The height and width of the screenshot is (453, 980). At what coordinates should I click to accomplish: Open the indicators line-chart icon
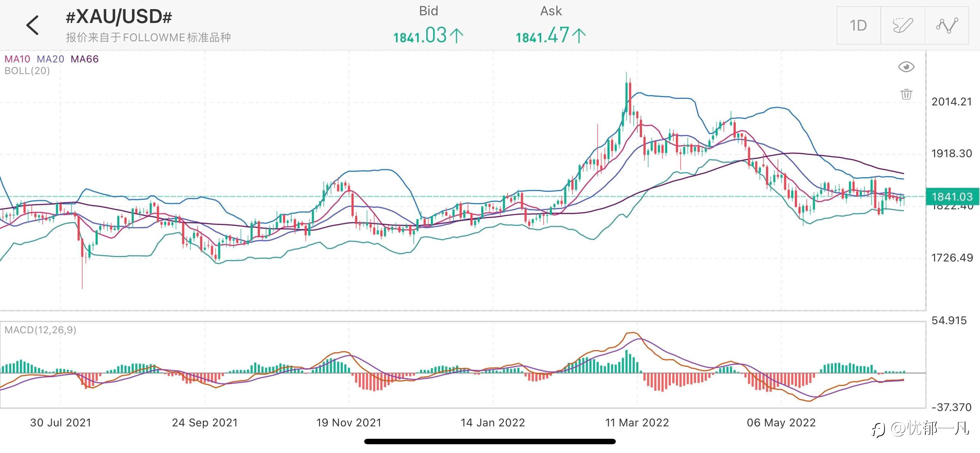[x=946, y=26]
